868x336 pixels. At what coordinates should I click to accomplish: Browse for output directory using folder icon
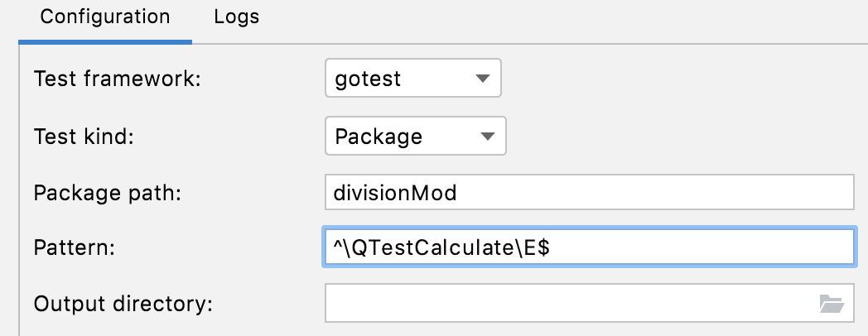pos(831,304)
